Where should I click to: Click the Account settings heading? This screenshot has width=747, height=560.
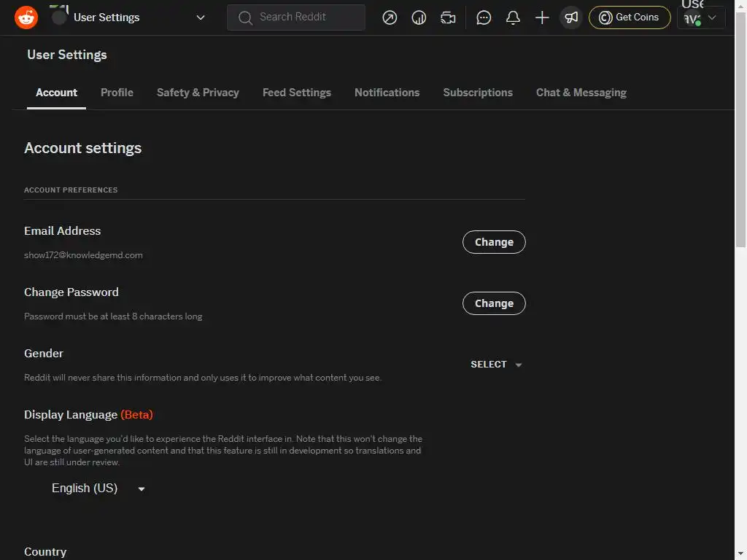coord(83,148)
